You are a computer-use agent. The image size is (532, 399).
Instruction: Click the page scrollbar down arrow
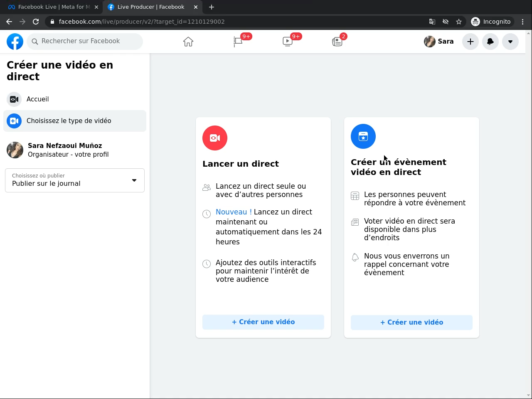(x=529, y=395)
